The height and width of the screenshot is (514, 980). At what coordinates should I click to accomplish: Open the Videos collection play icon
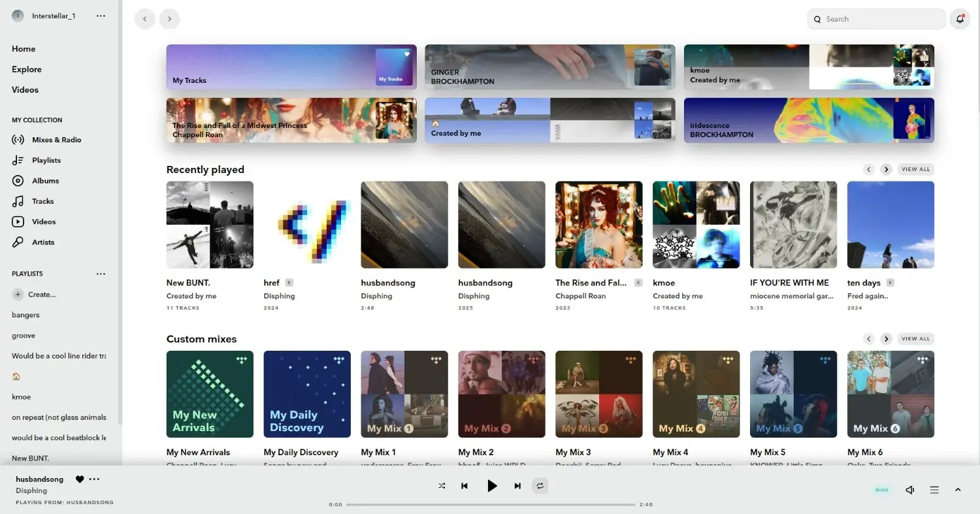(18, 221)
